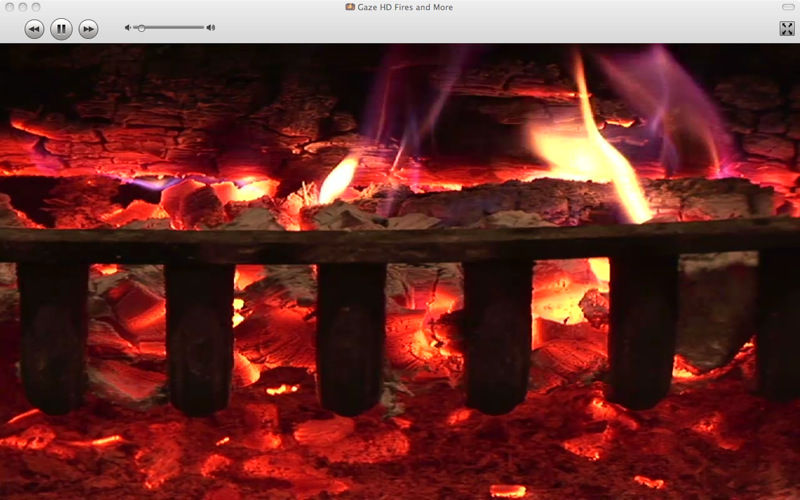800x500 pixels.
Task: Toggle toolbar with top-right pill button
Action: 787,7
